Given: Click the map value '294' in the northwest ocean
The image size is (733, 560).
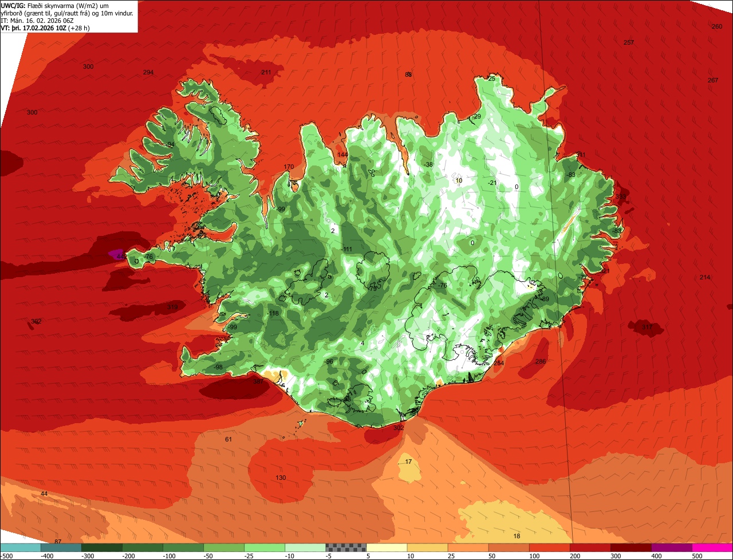Looking at the screenshot, I should tap(148, 72).
